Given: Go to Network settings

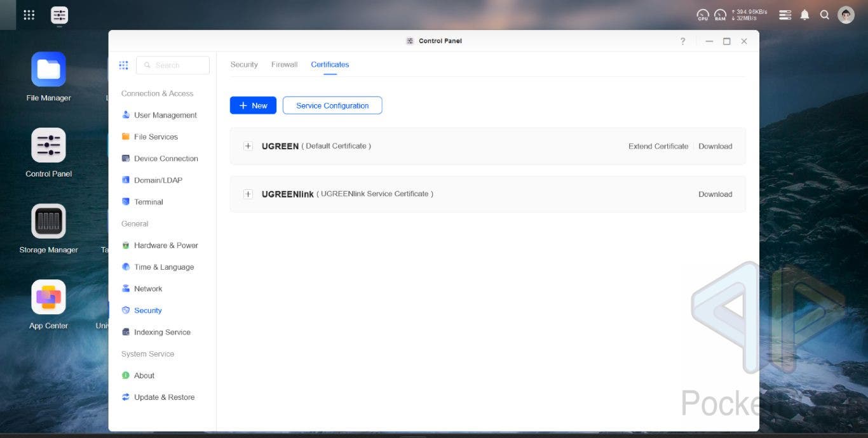Looking at the screenshot, I should pos(142,289).
